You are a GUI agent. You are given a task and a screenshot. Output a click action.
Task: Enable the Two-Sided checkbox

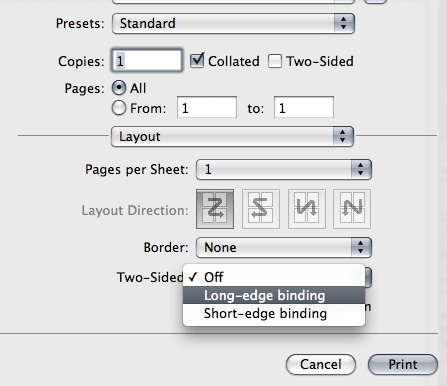[x=275, y=61]
